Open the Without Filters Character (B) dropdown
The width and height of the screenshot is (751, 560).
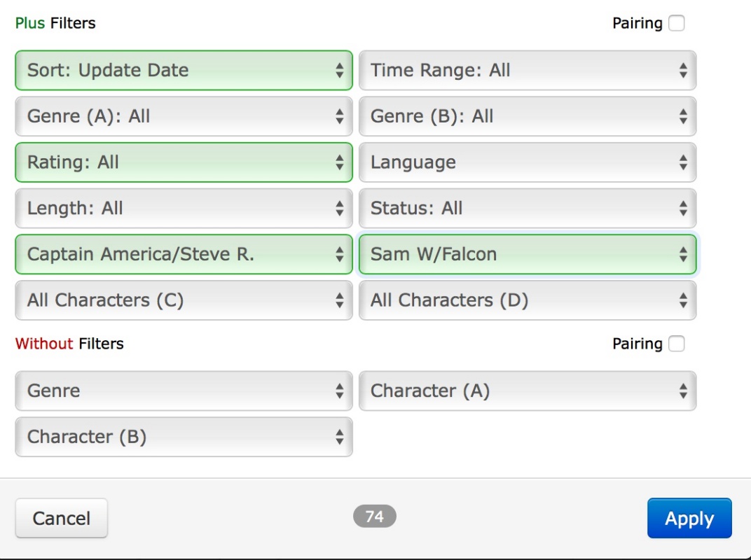point(184,437)
